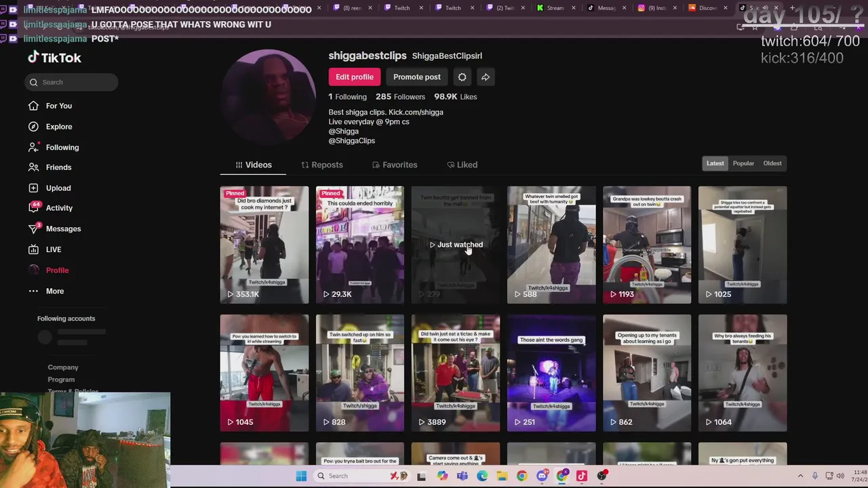Open TikTok app from the taskbar
The height and width of the screenshot is (488, 868).
point(582,476)
